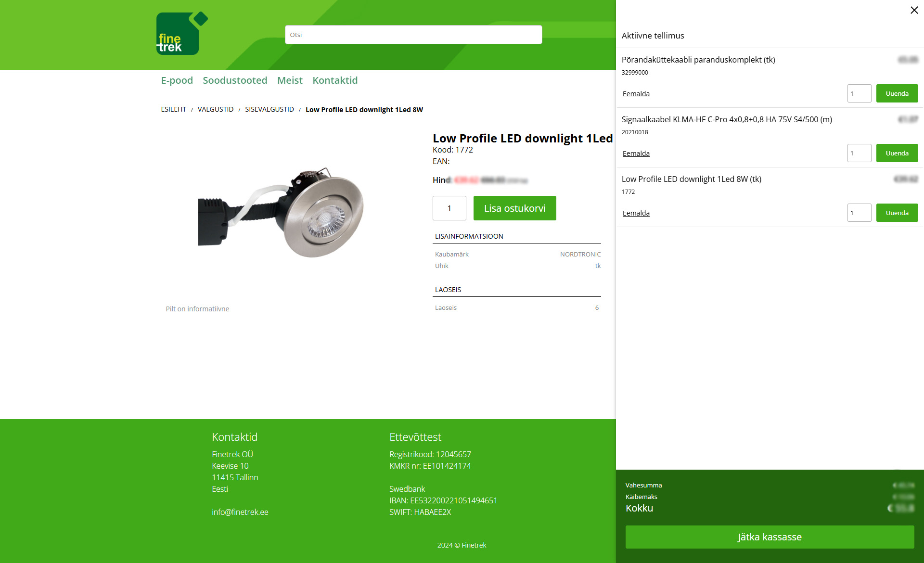
Task: Click quantity field of Low Profile LED cart item
Action: click(x=859, y=213)
